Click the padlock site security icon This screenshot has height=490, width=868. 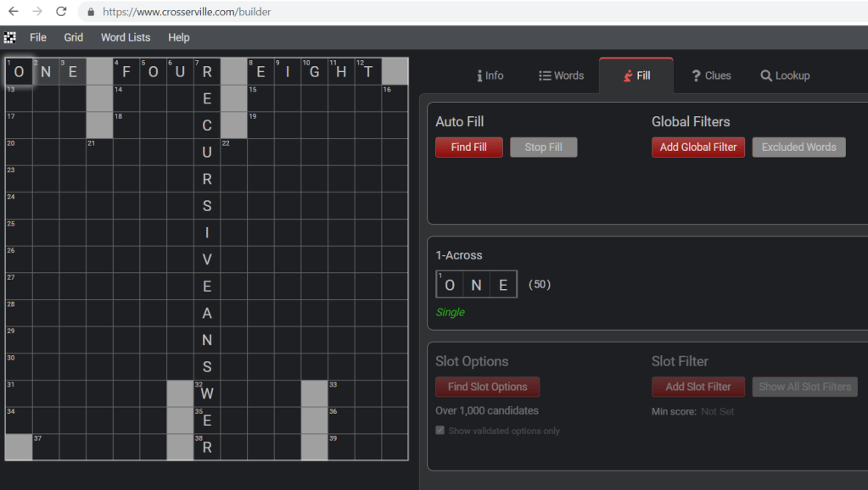click(x=92, y=13)
